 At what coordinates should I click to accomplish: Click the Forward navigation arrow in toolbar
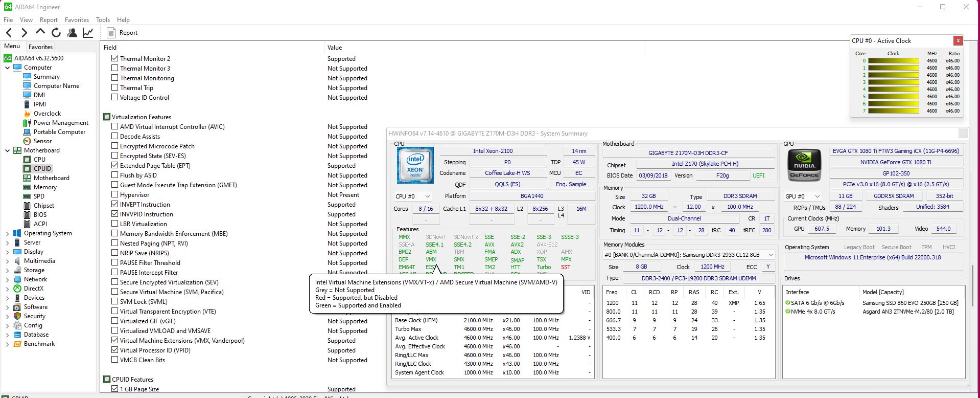(x=24, y=33)
